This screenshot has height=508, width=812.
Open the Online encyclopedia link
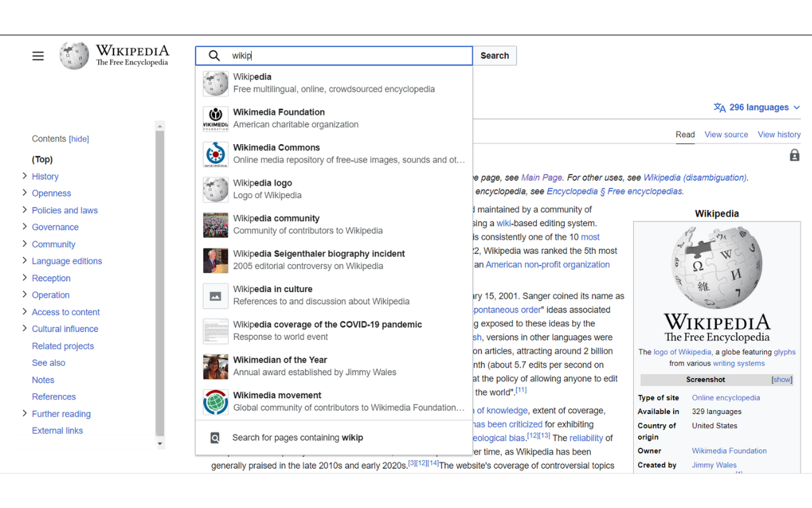tap(726, 398)
